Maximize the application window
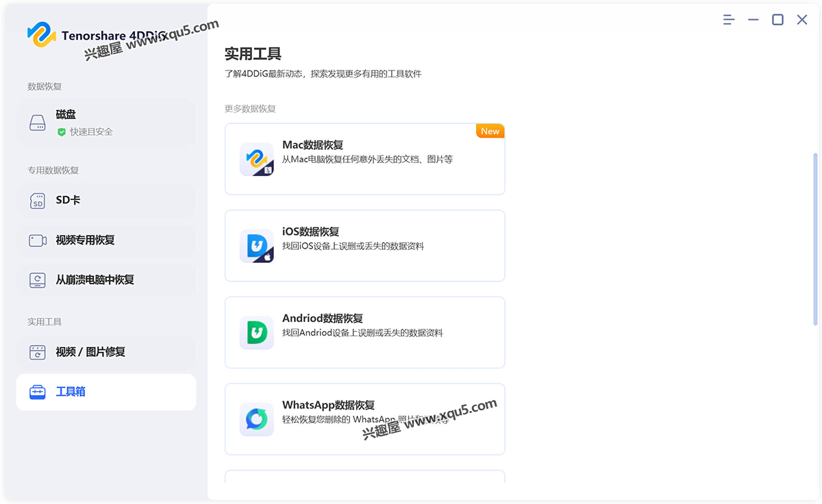The height and width of the screenshot is (504, 822). point(777,20)
